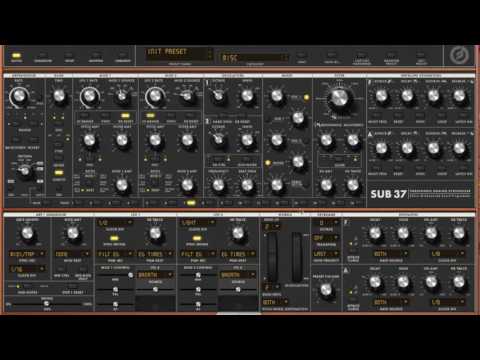
Task: Toggle the lit Mod 2 Hi Range button
Action: pyautogui.click(x=150, y=115)
